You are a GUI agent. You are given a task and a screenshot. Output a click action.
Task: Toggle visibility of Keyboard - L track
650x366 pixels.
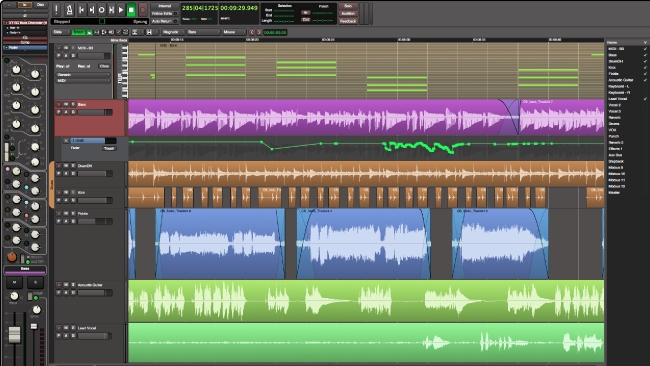(x=645, y=86)
